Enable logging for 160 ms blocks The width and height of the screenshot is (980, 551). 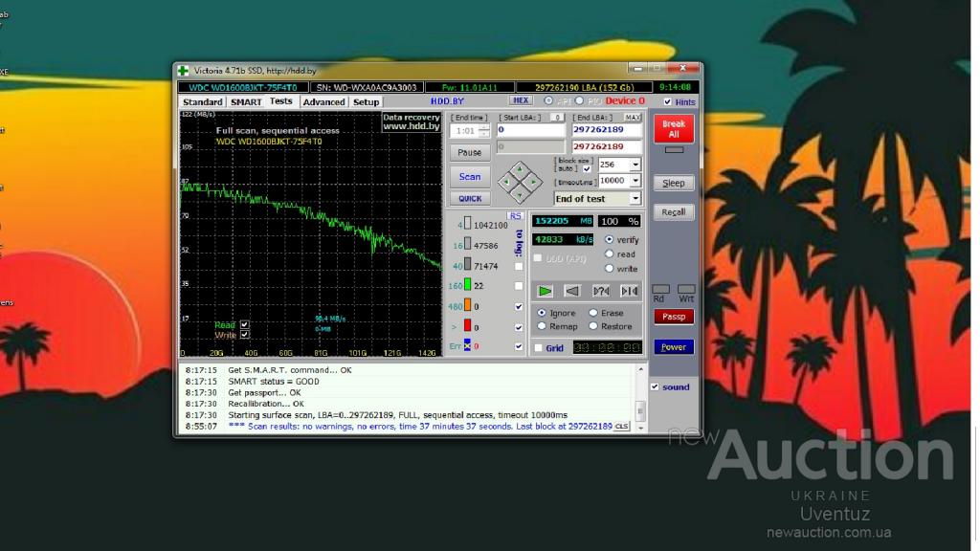[x=519, y=286]
